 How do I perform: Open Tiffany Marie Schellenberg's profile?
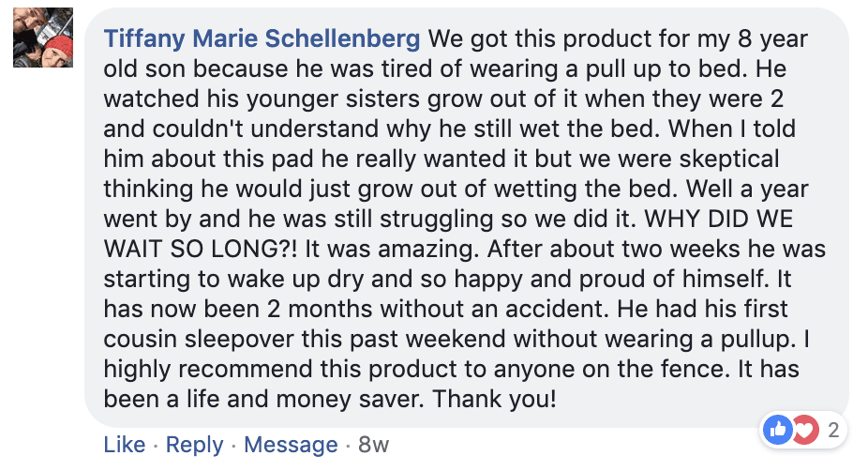click(x=262, y=39)
